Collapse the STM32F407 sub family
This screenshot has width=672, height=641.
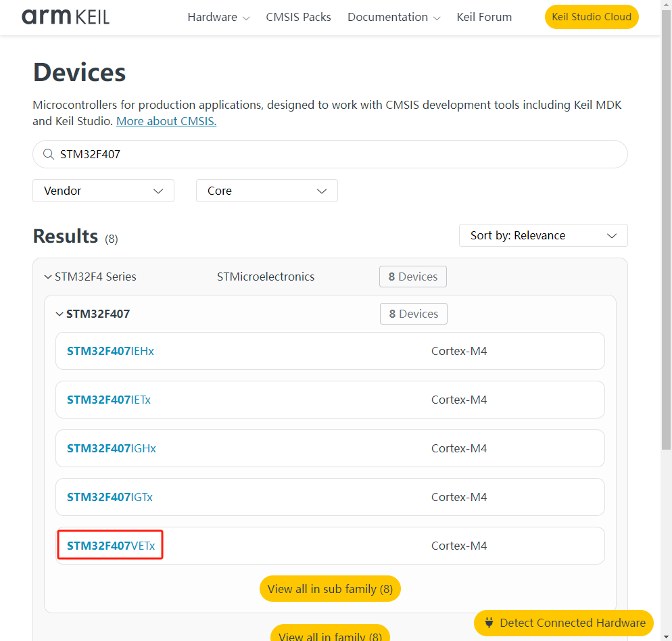tap(59, 314)
